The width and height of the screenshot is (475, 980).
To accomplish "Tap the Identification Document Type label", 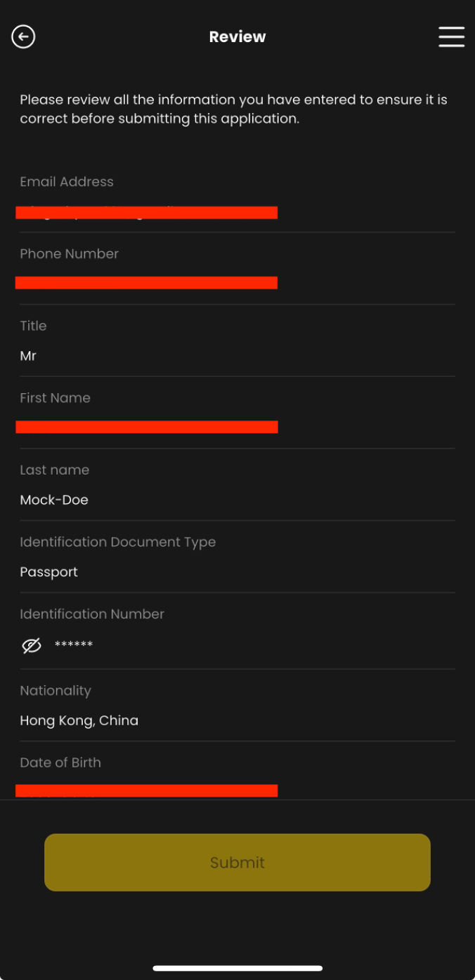I will [x=117, y=542].
